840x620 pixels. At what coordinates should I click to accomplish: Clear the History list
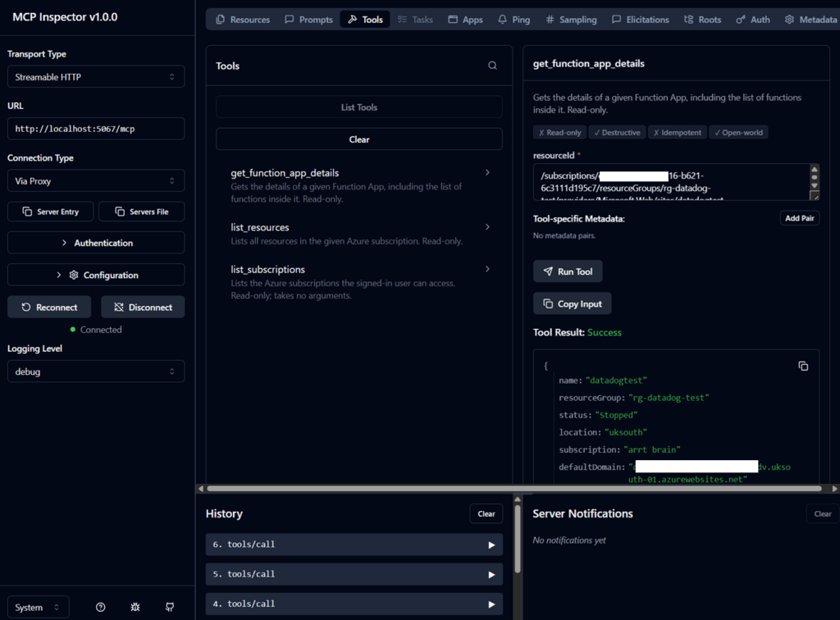(486, 514)
